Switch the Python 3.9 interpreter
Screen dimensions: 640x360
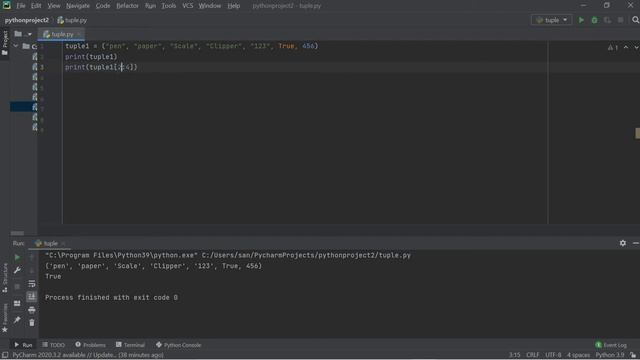click(x=610, y=355)
